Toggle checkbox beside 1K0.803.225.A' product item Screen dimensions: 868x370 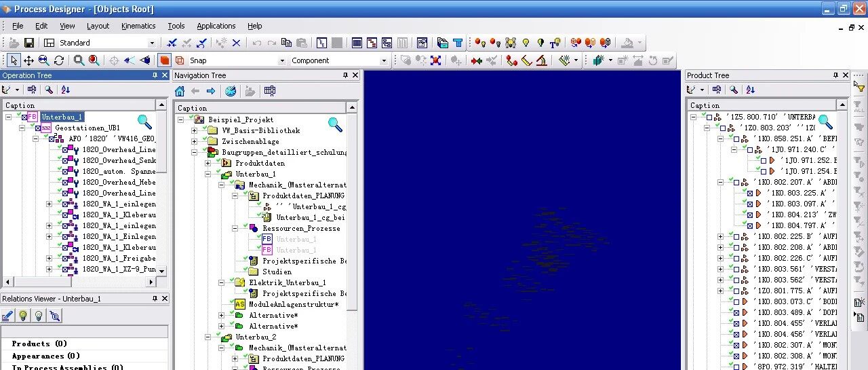[749, 193]
